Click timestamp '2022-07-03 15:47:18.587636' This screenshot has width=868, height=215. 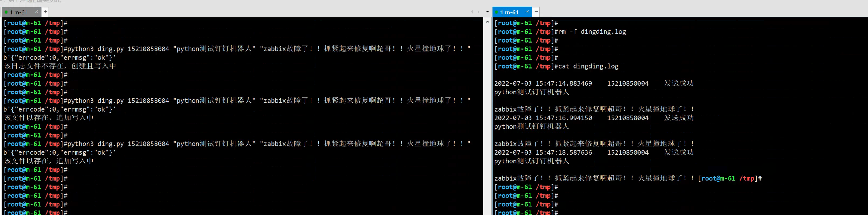(x=543, y=152)
